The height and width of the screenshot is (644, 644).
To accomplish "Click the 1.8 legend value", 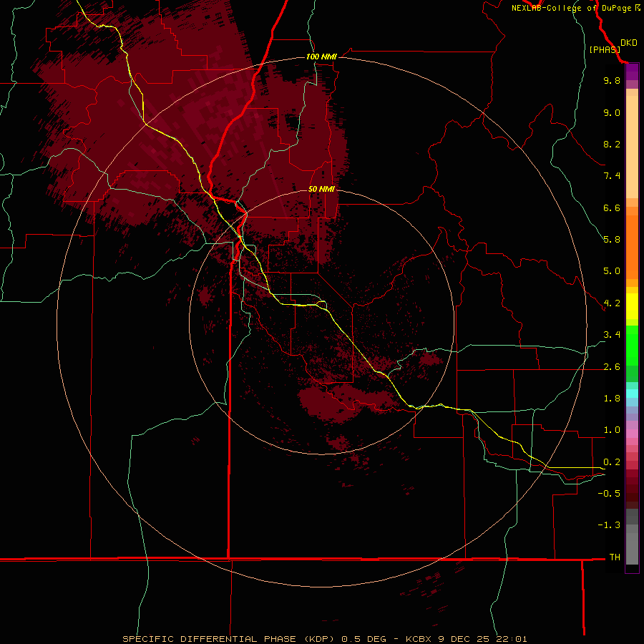I will (x=612, y=399).
